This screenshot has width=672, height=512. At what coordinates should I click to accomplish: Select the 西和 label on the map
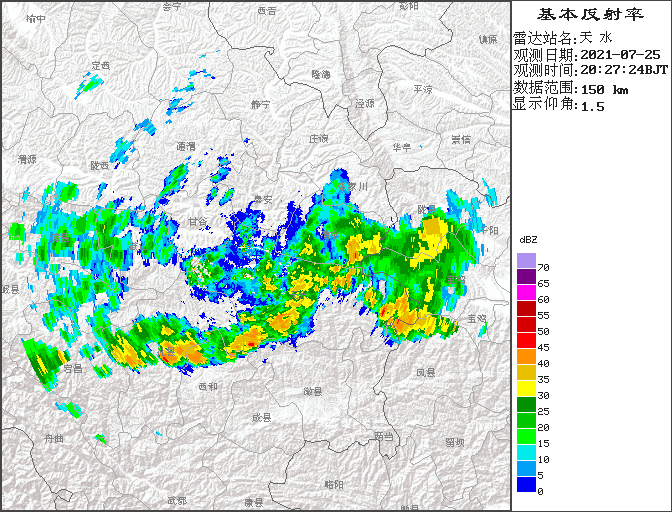point(207,386)
